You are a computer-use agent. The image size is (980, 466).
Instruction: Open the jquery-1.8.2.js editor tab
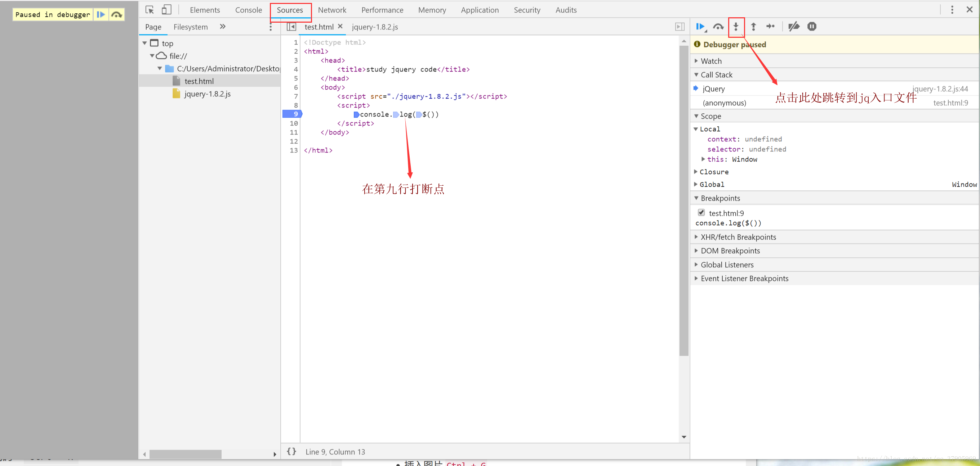(x=374, y=27)
